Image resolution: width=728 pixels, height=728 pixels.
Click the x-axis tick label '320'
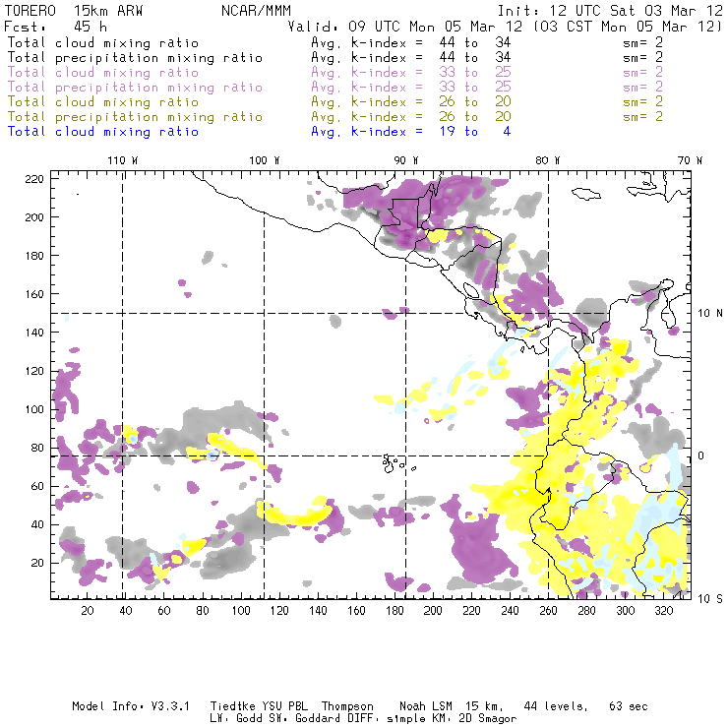[x=663, y=611]
